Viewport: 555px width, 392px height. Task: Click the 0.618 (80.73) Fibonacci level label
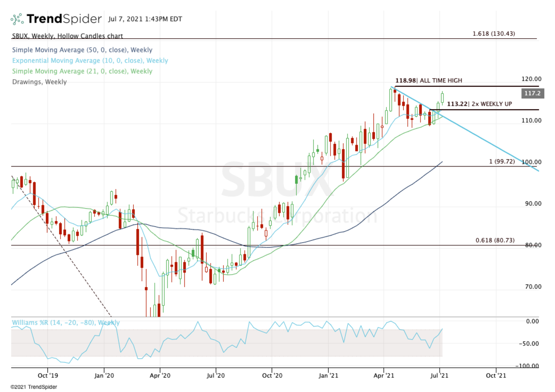pyautogui.click(x=495, y=240)
